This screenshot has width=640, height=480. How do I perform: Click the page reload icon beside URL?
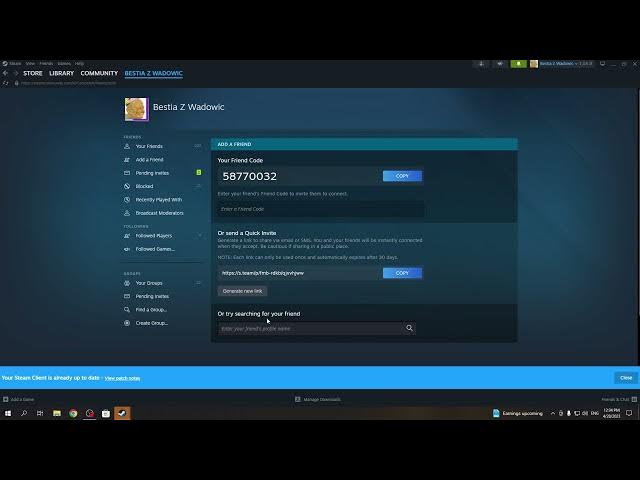point(5,83)
